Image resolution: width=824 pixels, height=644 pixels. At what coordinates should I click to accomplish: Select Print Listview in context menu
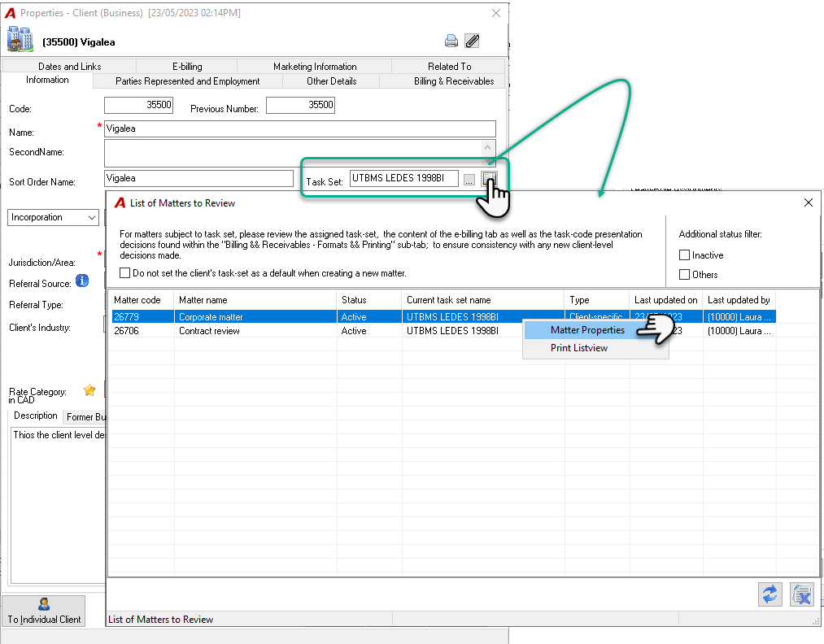[579, 348]
